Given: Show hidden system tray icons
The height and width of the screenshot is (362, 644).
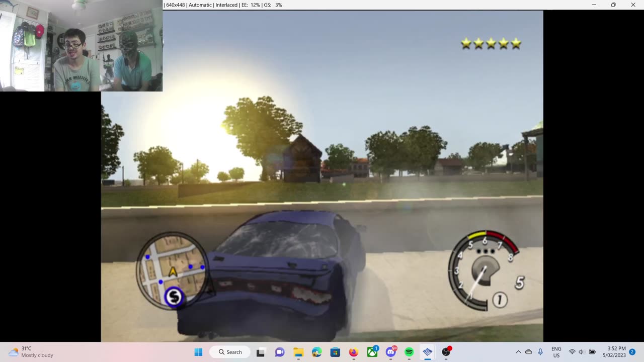Looking at the screenshot, I should [518, 352].
